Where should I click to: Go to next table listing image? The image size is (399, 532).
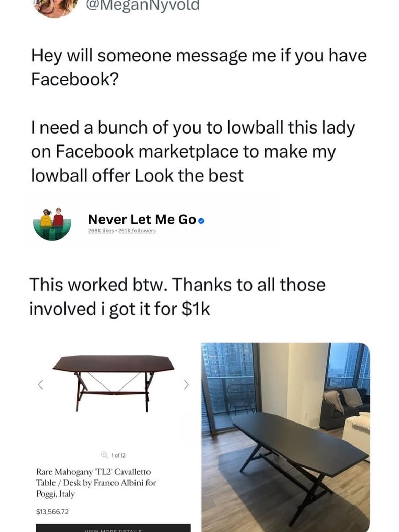[186, 385]
